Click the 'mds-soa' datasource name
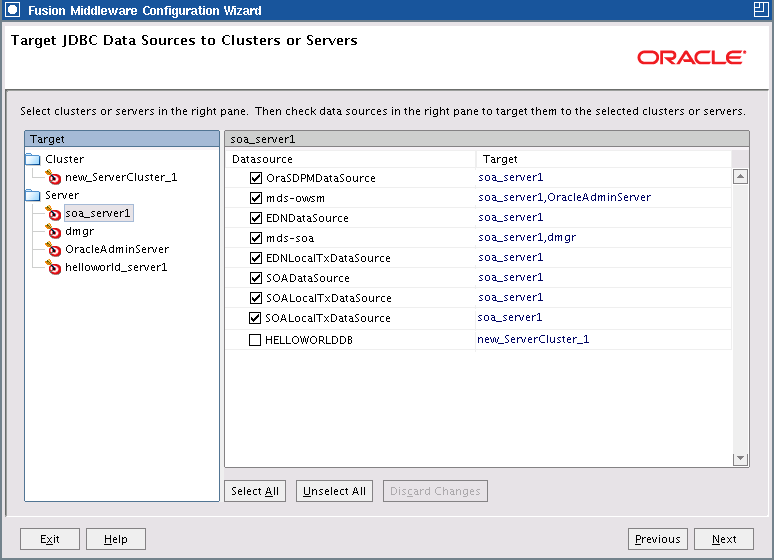 (x=290, y=238)
